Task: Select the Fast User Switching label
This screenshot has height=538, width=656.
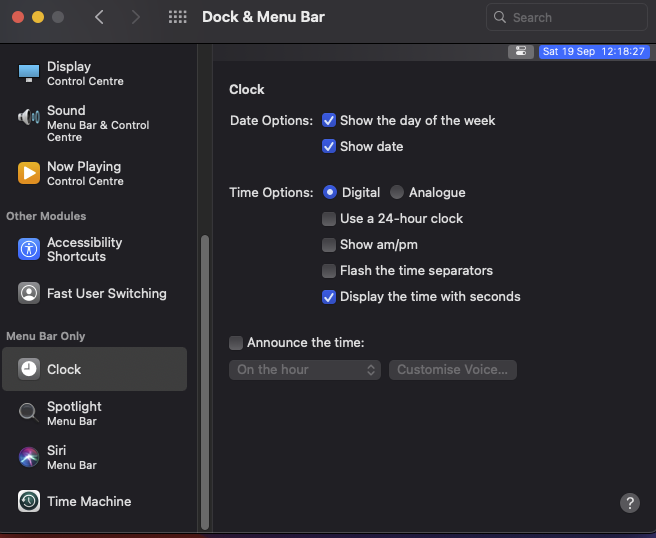Action: pyautogui.click(x=107, y=293)
